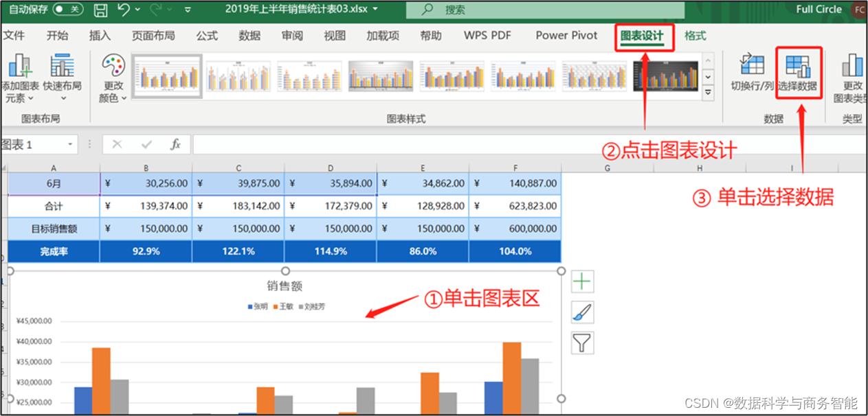Select the 图表设计 tab
868x416 pixels.
coord(643,36)
